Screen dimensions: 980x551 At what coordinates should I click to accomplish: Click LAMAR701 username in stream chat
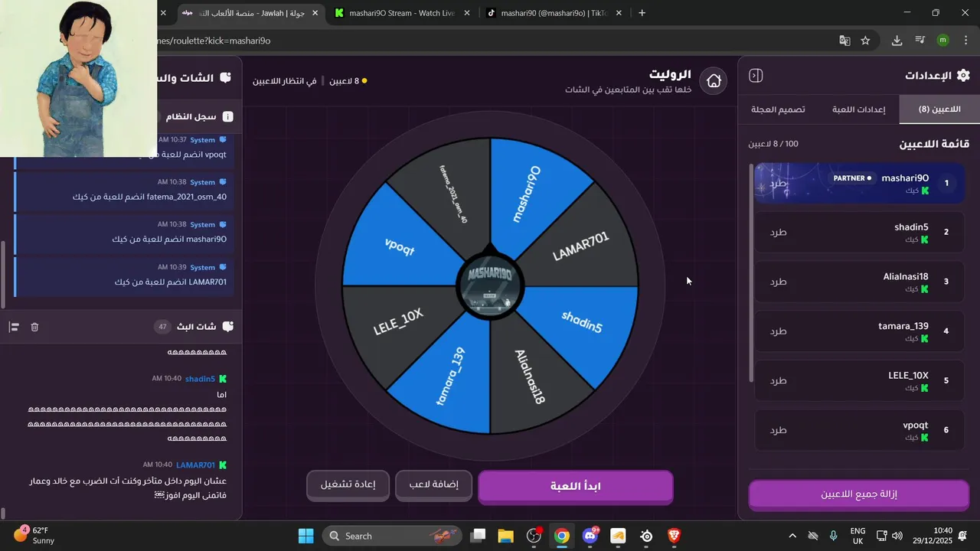tap(196, 465)
